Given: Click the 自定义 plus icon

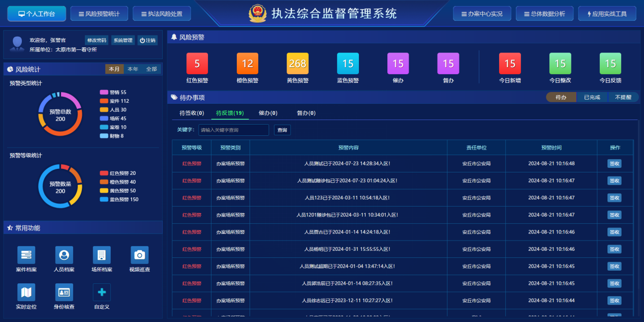Looking at the screenshot, I should [x=102, y=292].
